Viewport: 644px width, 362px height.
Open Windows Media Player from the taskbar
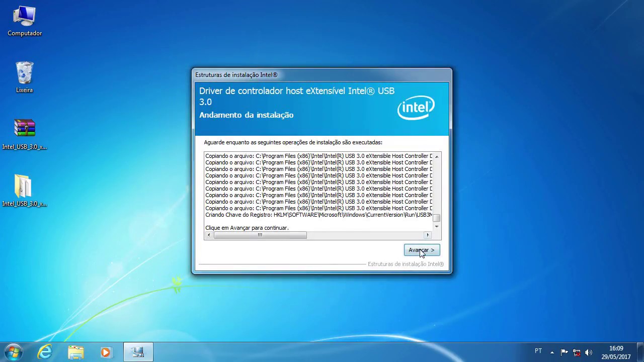coord(106,352)
